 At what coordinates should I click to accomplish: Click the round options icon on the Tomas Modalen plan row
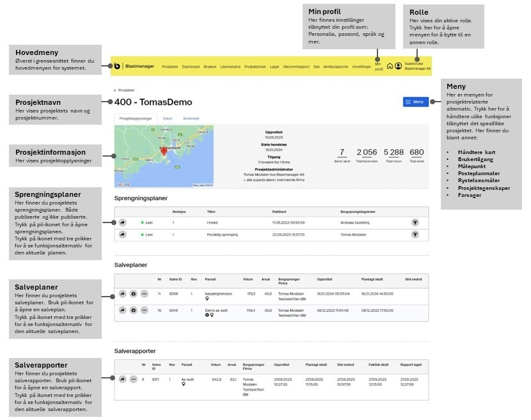415,235
